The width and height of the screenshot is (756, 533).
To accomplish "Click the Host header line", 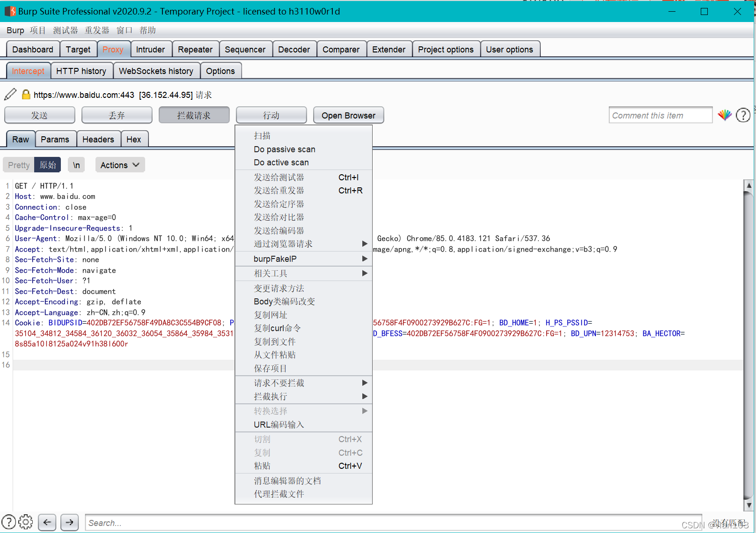I will point(55,197).
